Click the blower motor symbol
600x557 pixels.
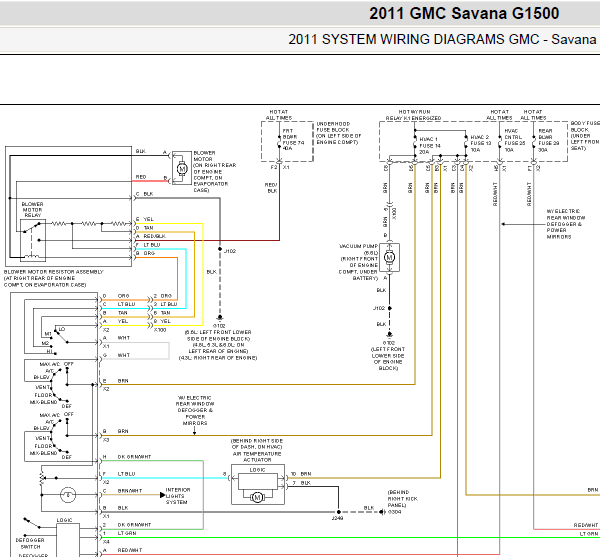pyautogui.click(x=182, y=168)
